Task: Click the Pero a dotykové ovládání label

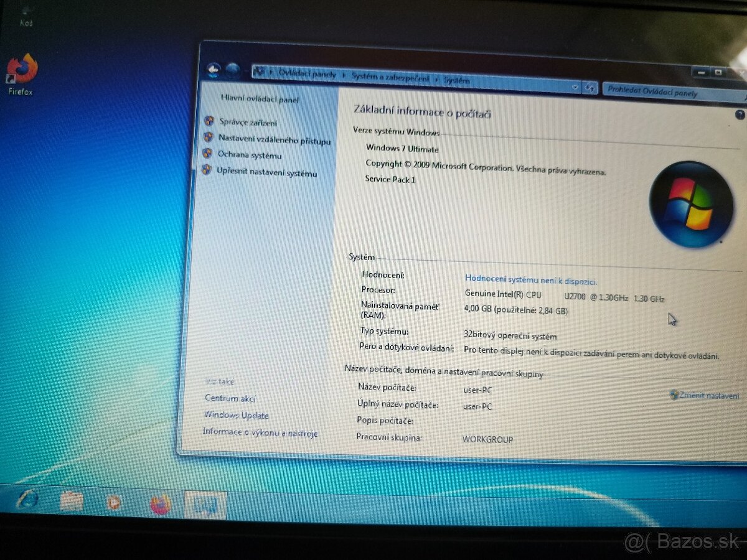Action: point(406,347)
